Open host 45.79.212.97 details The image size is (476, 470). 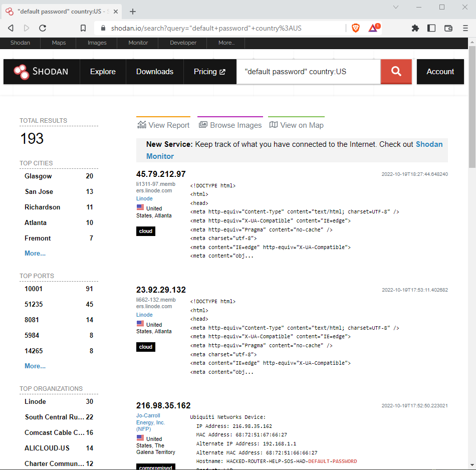coord(161,174)
